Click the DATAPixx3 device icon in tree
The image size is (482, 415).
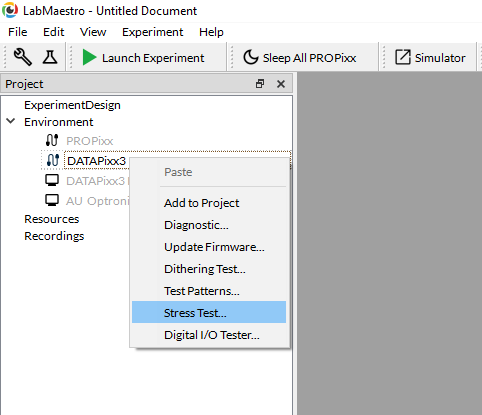[x=53, y=160]
